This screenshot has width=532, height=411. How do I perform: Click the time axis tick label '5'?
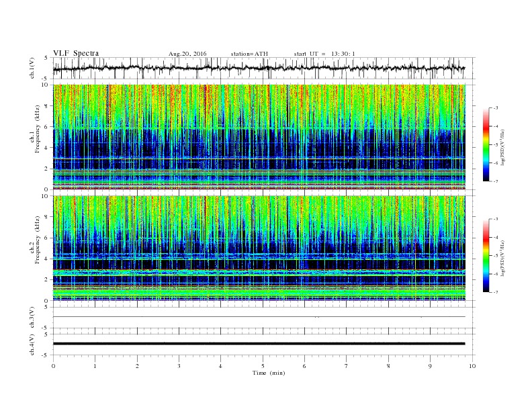[263, 366]
